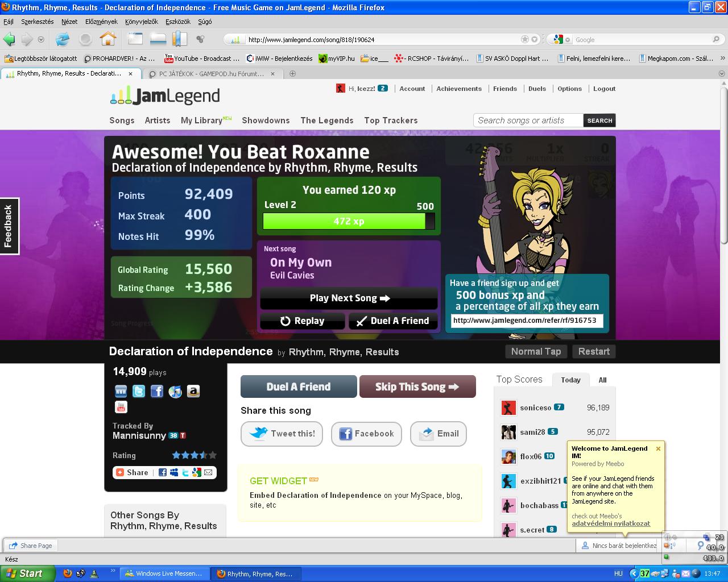728x582 pixels.
Task: Close the Welcome to JamLegend IM popup
Action: pyautogui.click(x=658, y=448)
